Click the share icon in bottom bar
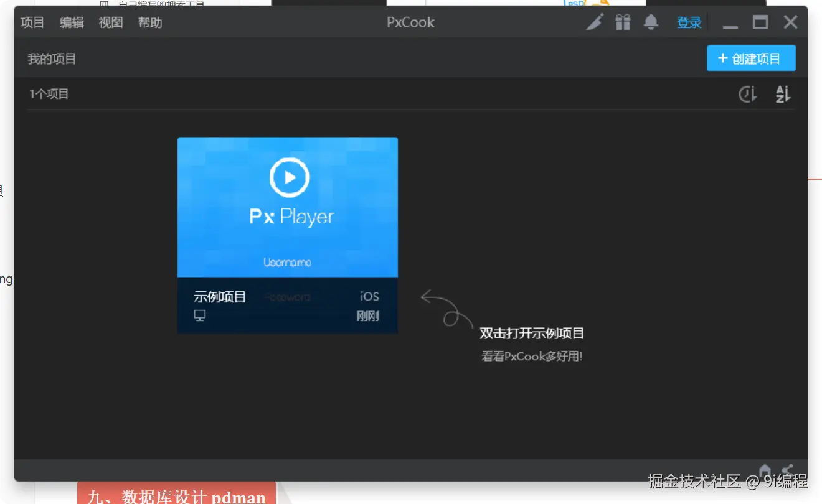Screen dimensions: 822x504 tap(788, 470)
